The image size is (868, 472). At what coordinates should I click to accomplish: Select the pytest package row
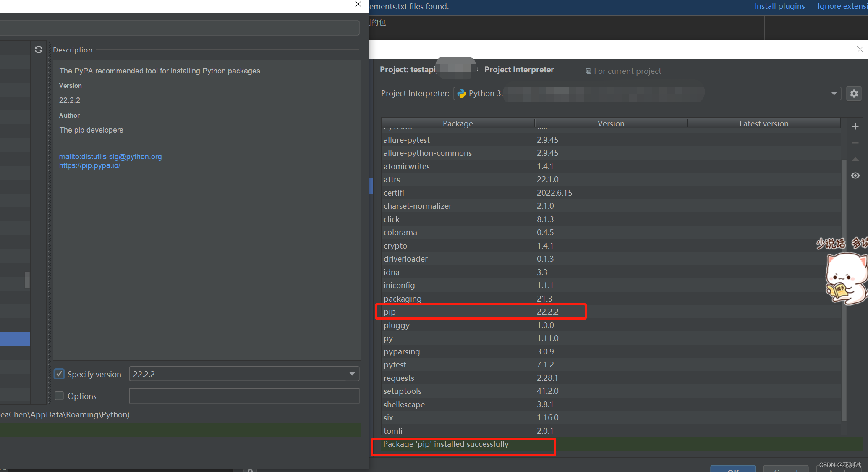pyautogui.click(x=611, y=364)
